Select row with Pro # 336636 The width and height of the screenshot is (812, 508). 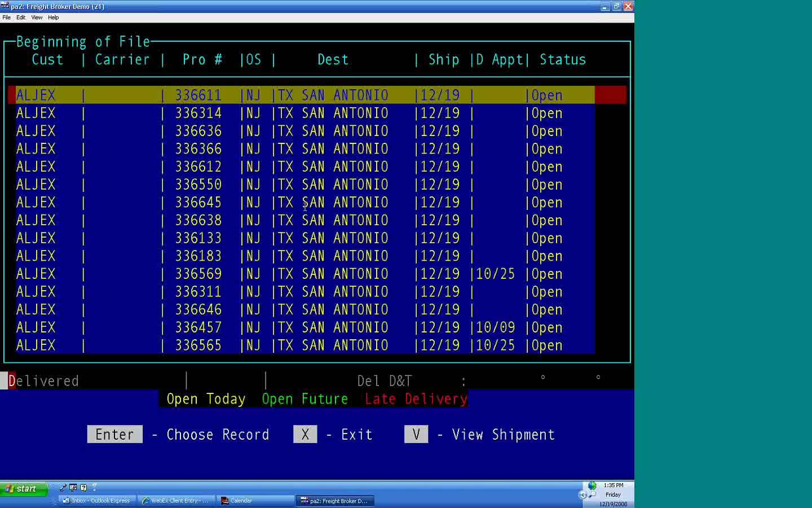305,131
